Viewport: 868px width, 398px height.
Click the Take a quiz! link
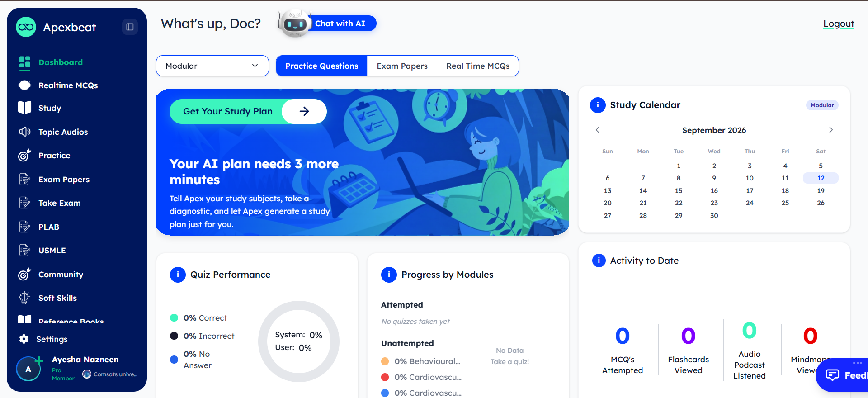click(509, 362)
